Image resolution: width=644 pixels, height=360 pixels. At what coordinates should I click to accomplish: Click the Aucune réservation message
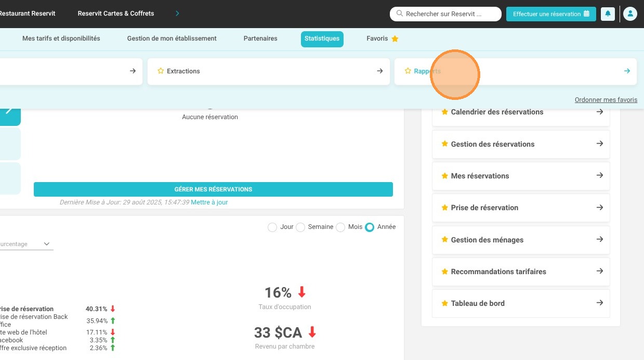[210, 117]
